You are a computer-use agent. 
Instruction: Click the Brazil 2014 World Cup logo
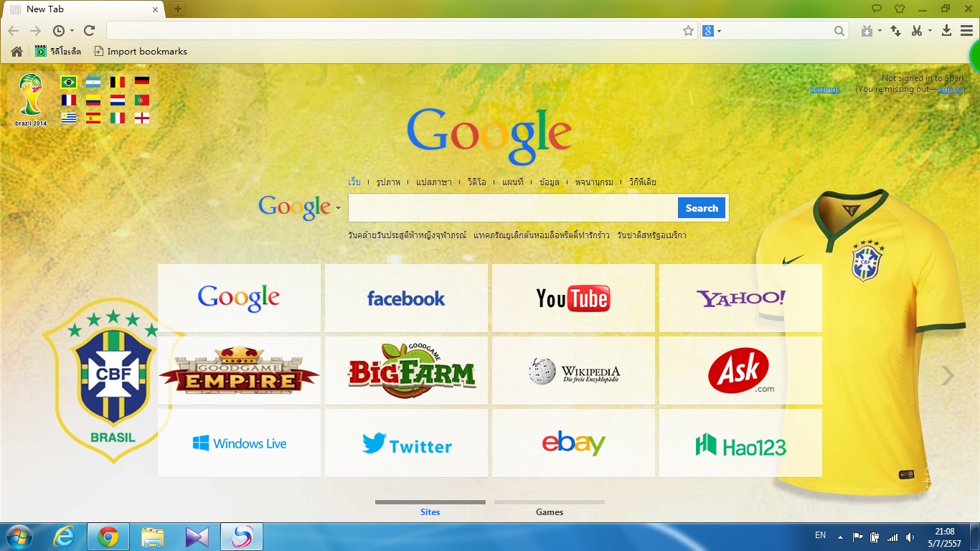click(31, 100)
